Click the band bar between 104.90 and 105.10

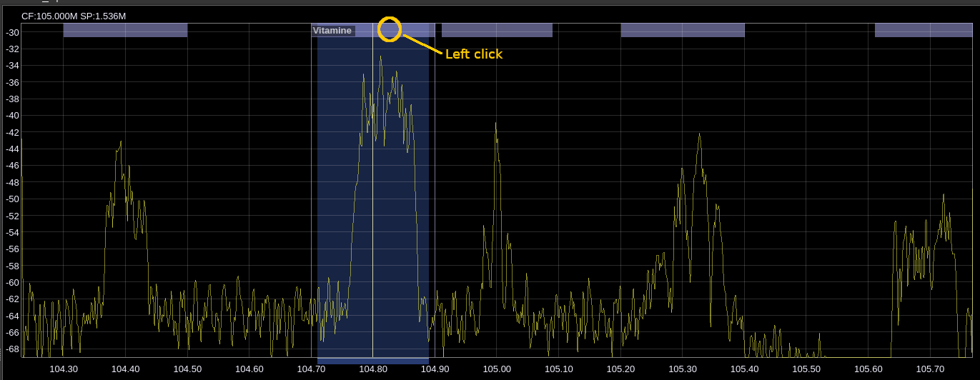[x=497, y=30]
